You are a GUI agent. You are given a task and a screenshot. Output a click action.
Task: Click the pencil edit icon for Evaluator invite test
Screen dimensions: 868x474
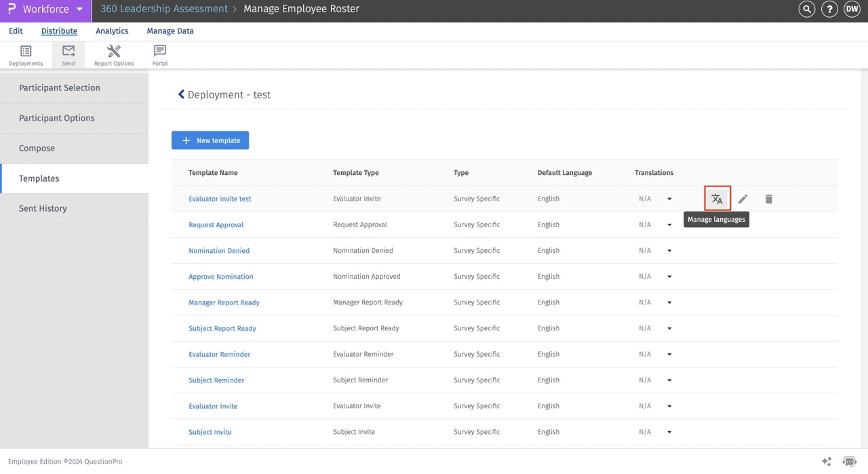point(743,199)
